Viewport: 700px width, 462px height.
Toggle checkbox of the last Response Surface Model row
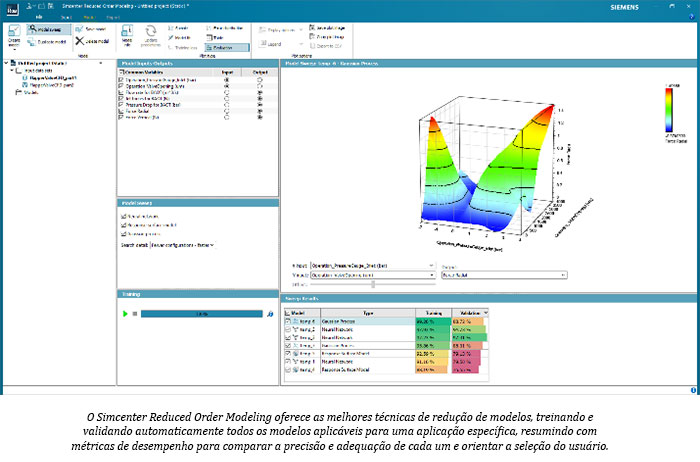[x=288, y=370]
